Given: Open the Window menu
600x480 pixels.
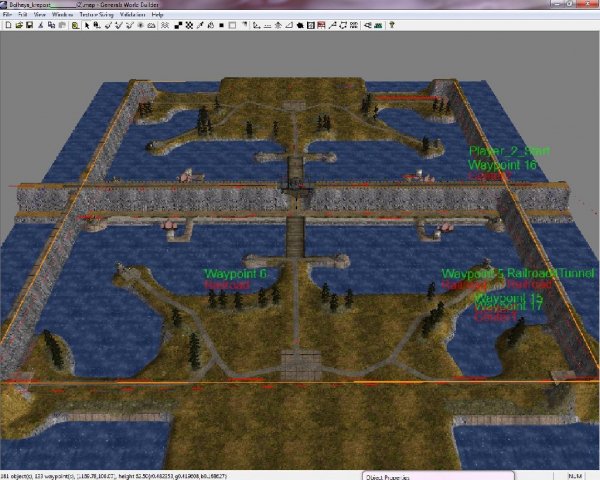Looking at the screenshot, I should [62, 15].
